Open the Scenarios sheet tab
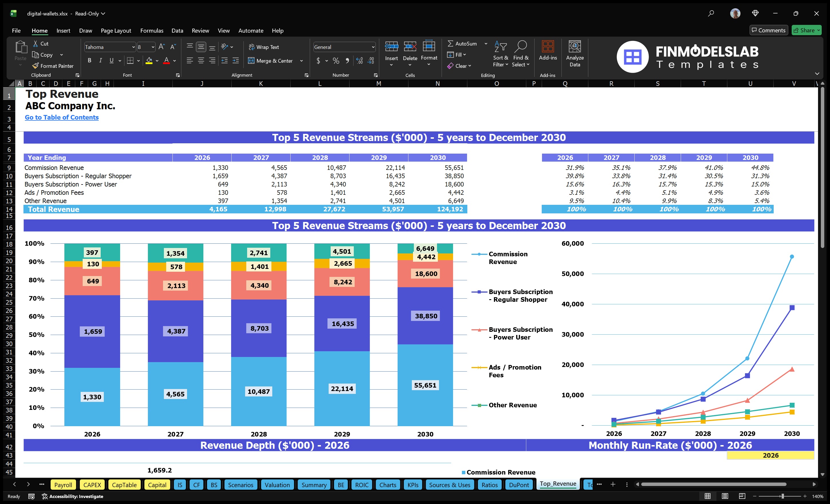This screenshot has height=504, width=830. click(240, 485)
